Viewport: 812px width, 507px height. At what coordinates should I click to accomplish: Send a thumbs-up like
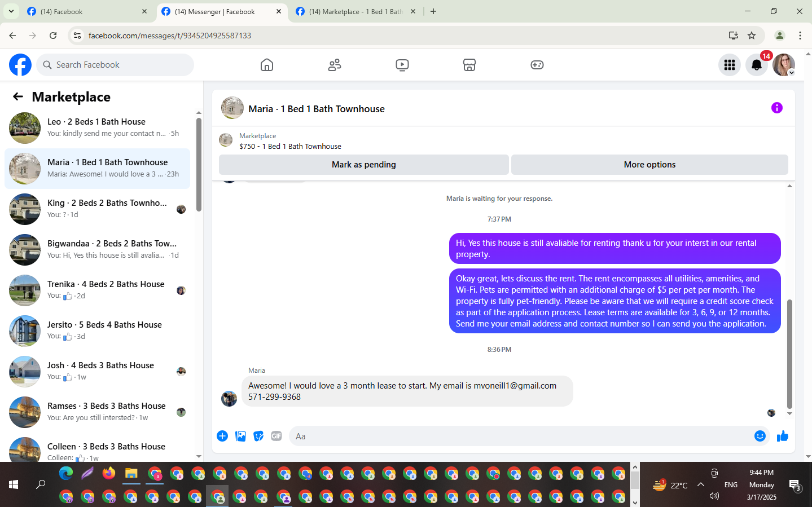tap(783, 436)
